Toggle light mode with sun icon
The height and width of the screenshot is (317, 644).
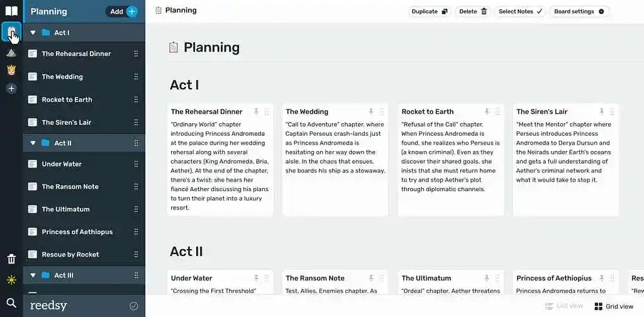11,280
